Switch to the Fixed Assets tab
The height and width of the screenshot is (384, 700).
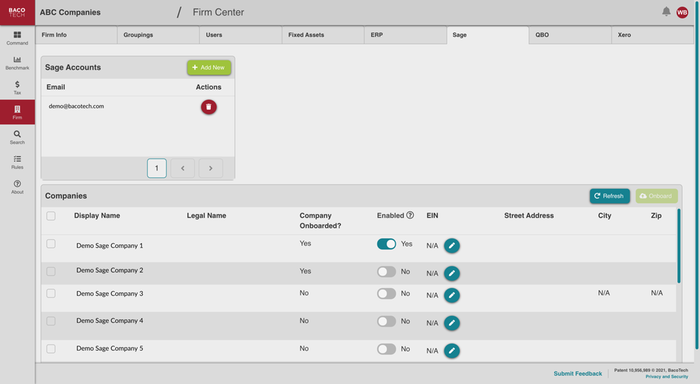[x=323, y=35]
